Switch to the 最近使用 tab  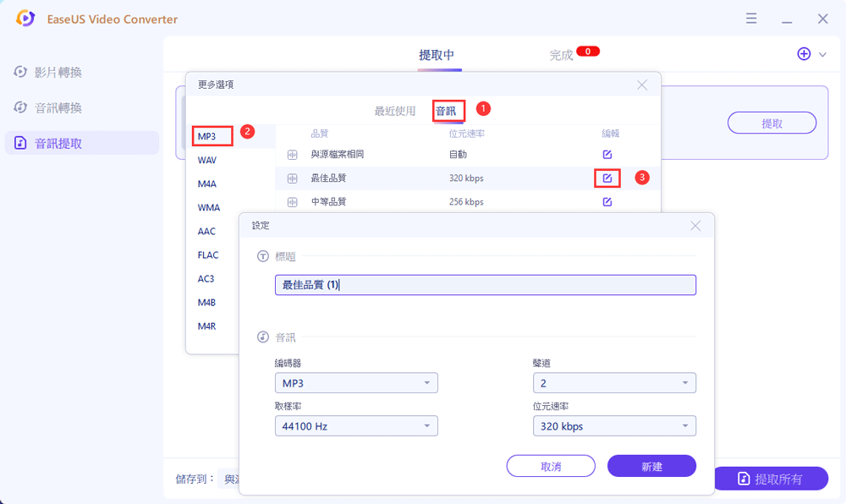click(x=395, y=111)
